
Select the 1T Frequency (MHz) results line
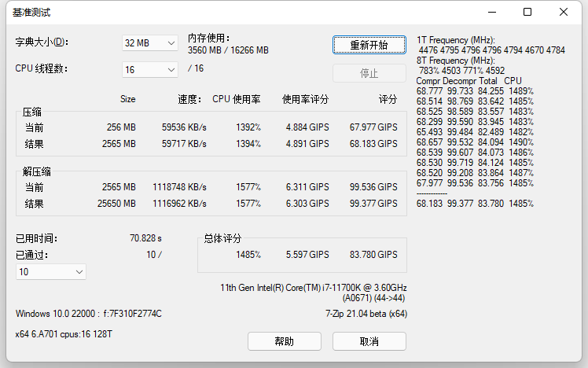(x=456, y=40)
